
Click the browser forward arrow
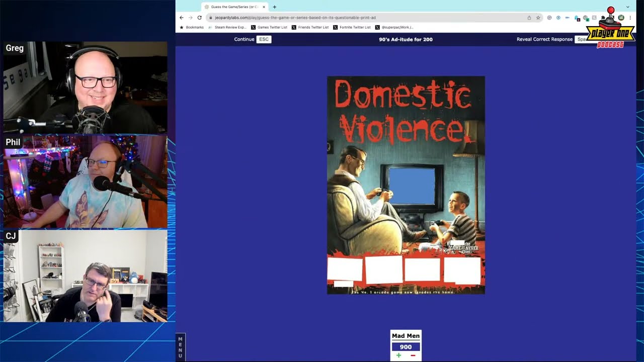(x=190, y=18)
